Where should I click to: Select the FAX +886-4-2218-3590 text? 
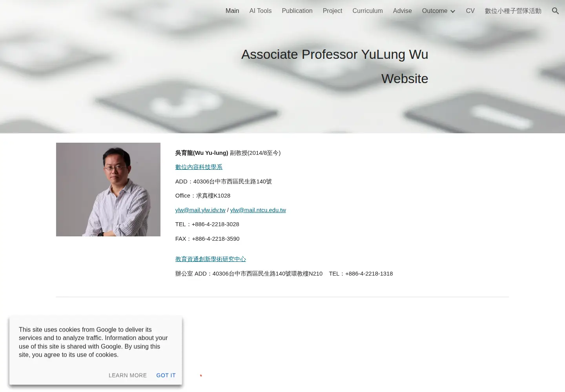coord(208,239)
